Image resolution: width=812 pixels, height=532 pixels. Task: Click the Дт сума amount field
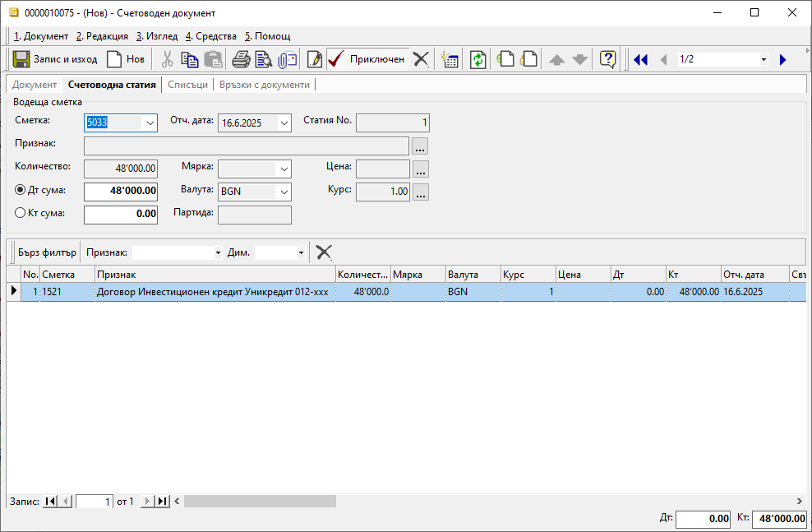[121, 191]
